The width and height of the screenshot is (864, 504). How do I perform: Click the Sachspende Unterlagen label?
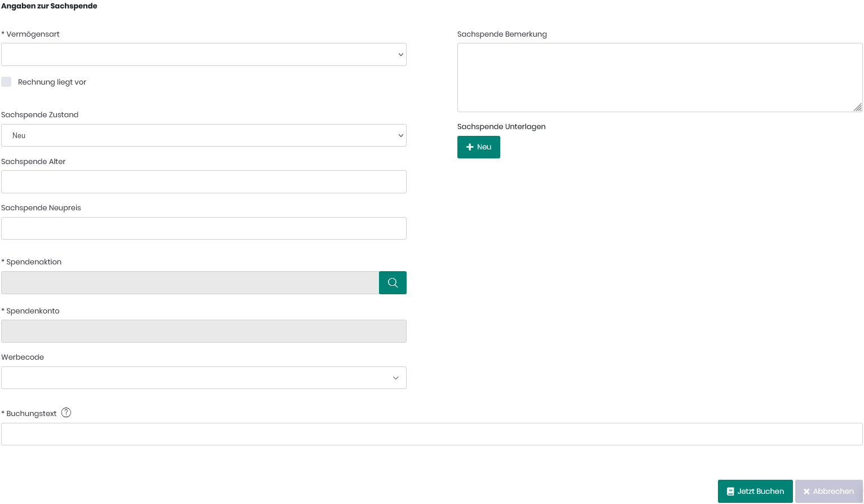click(501, 127)
